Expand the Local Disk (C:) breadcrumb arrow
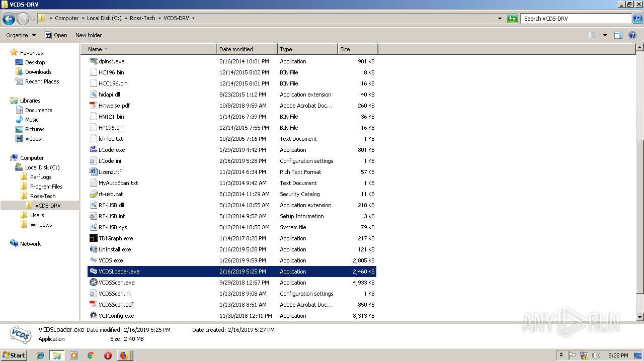644x362 pixels. pos(126,18)
